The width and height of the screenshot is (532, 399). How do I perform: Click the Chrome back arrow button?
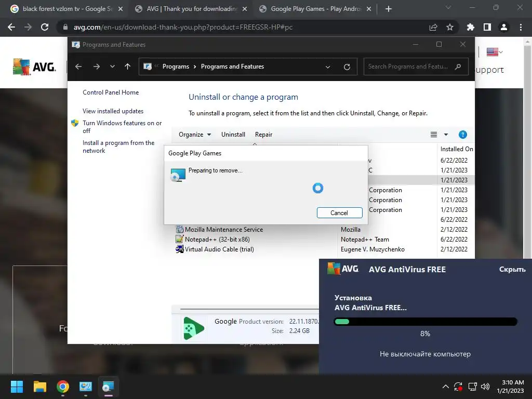pos(11,27)
